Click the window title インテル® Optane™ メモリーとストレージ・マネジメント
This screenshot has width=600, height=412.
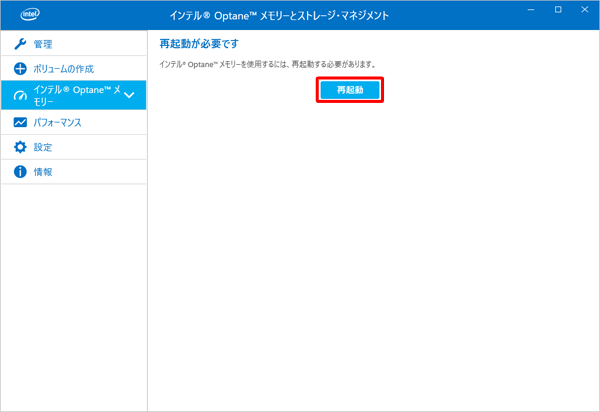(279, 16)
